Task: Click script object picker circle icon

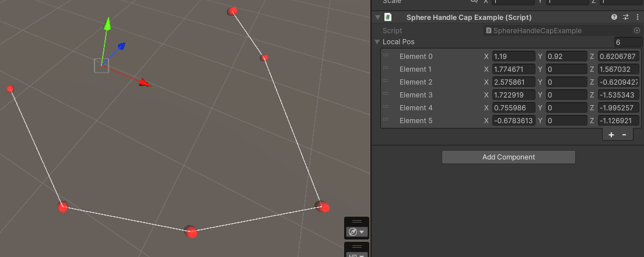Action: [637, 30]
